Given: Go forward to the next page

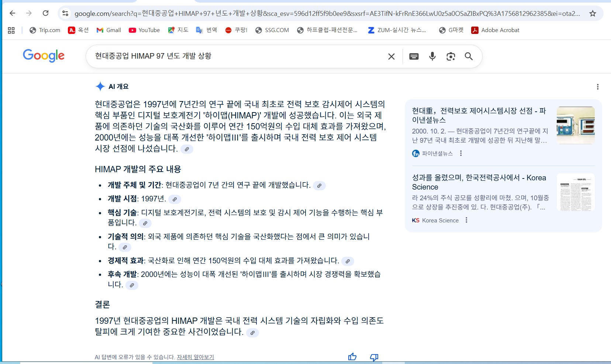Looking at the screenshot, I should (29, 13).
